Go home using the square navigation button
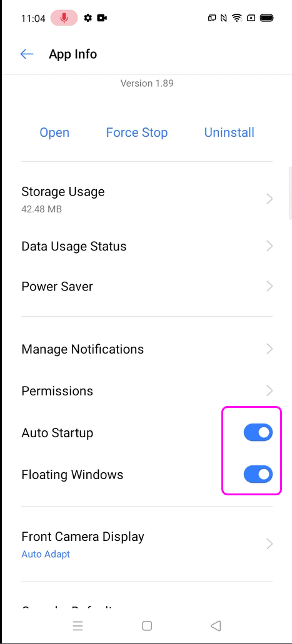Screen dimensions: 292x644 point(147,625)
